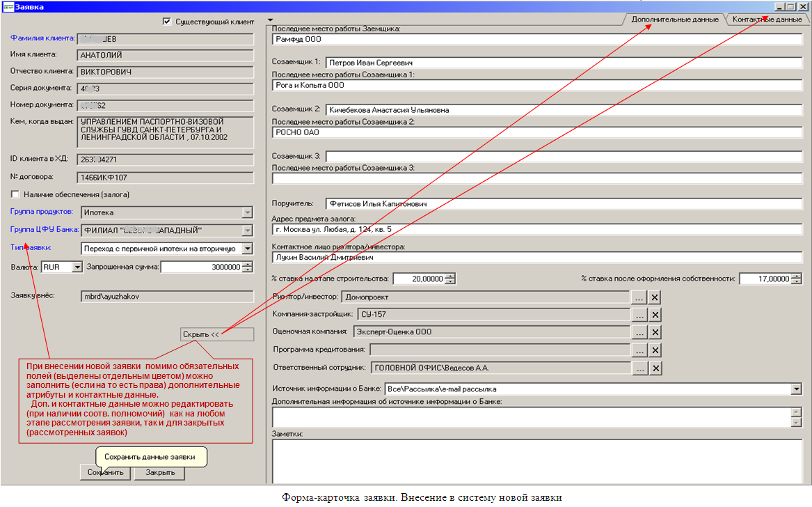812x507 pixels.
Task: Click ставка после оформления value 17,00000
Action: tap(765, 279)
